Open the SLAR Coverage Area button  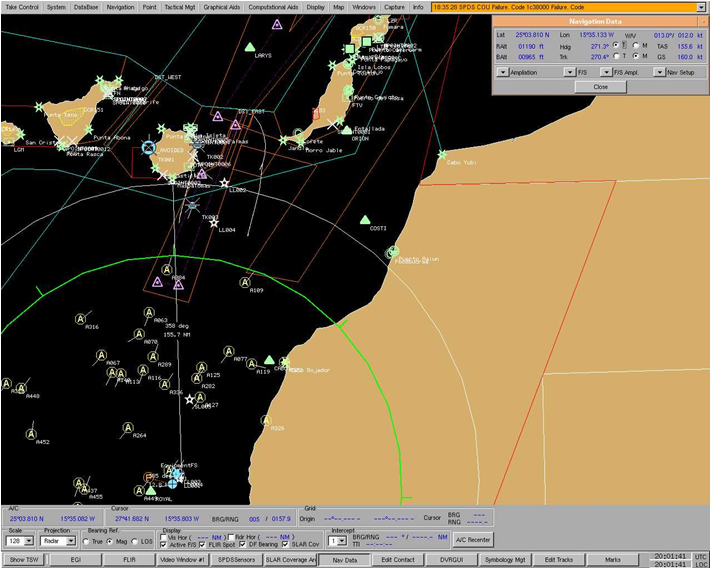(290, 559)
